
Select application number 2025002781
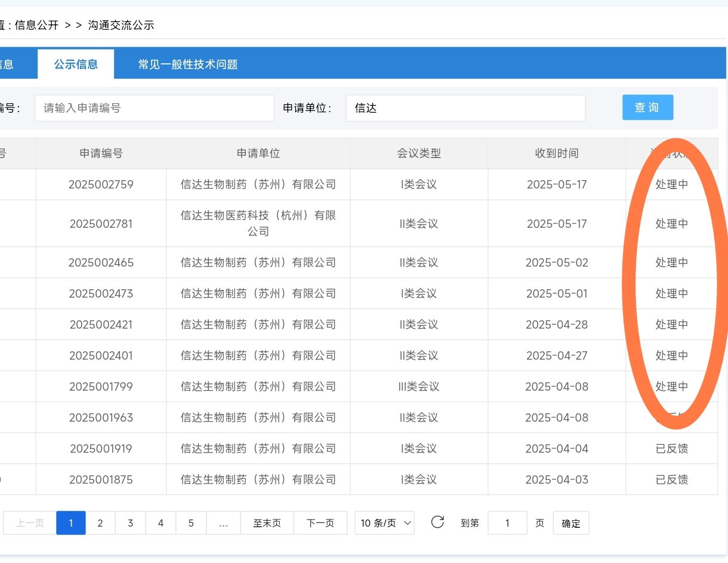[101, 224]
